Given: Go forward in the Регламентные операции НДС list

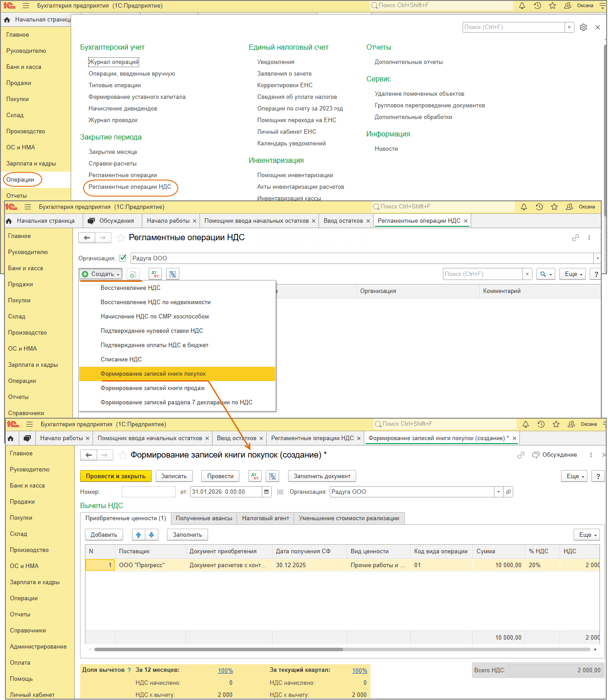Looking at the screenshot, I should pyautogui.click(x=103, y=238).
